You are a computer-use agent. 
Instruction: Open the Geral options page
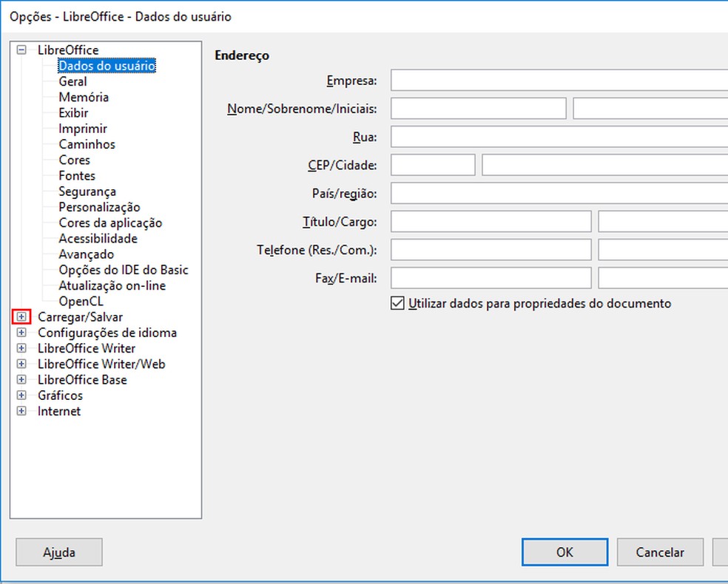pyautogui.click(x=73, y=81)
